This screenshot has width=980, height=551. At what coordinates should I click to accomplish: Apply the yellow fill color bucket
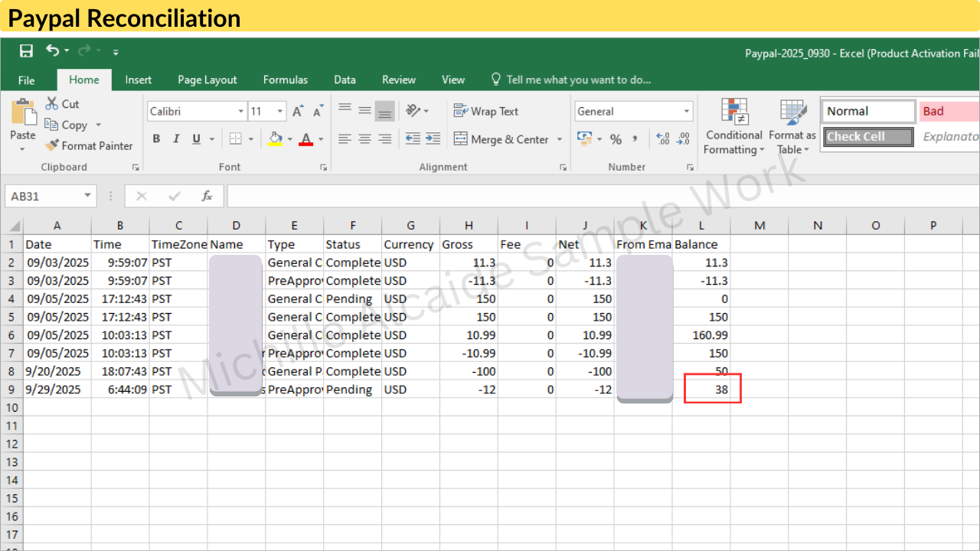tap(276, 139)
